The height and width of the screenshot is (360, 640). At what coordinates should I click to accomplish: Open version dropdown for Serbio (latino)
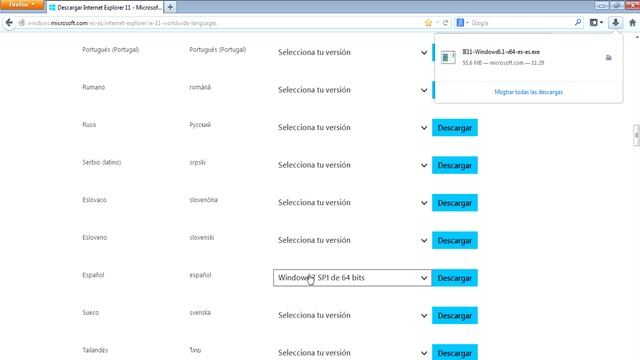352,165
